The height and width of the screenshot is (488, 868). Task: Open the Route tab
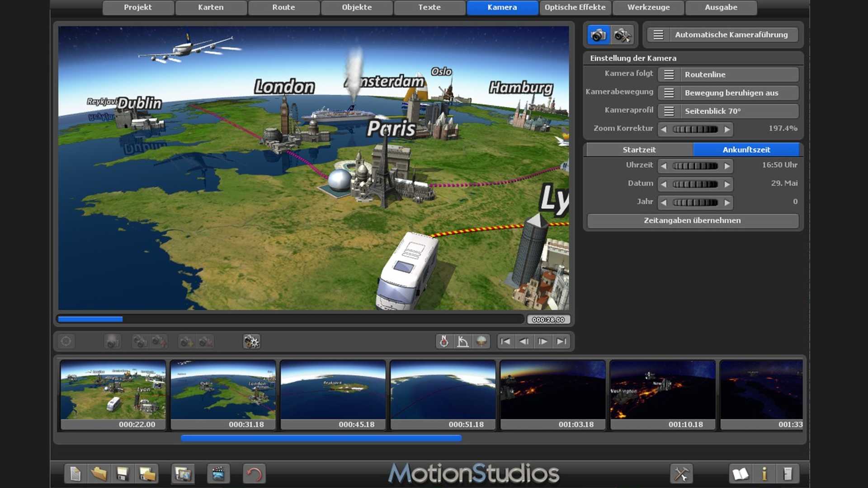pos(283,7)
